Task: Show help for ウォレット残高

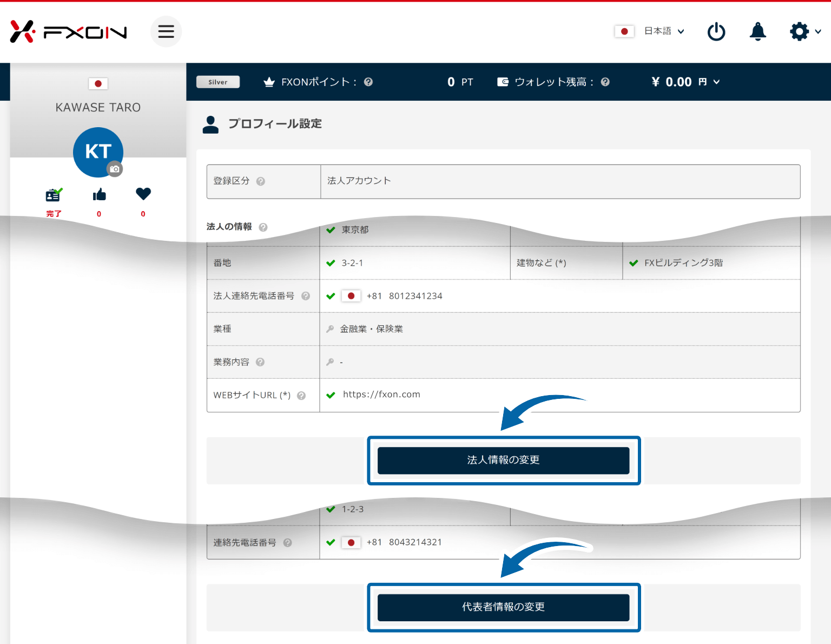Action: (x=605, y=82)
